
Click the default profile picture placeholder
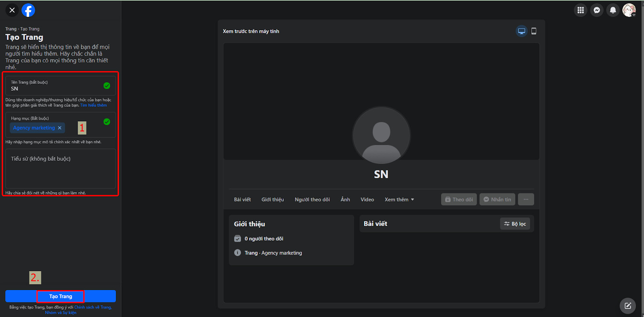point(381,136)
